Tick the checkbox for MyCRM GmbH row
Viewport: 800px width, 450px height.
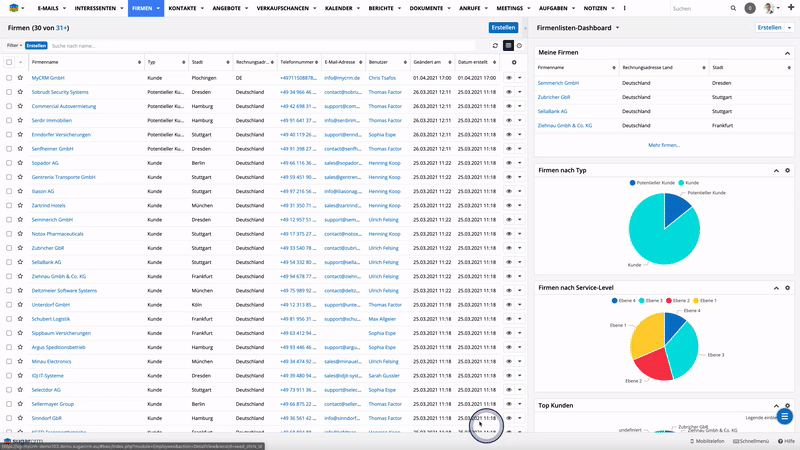coord(9,77)
